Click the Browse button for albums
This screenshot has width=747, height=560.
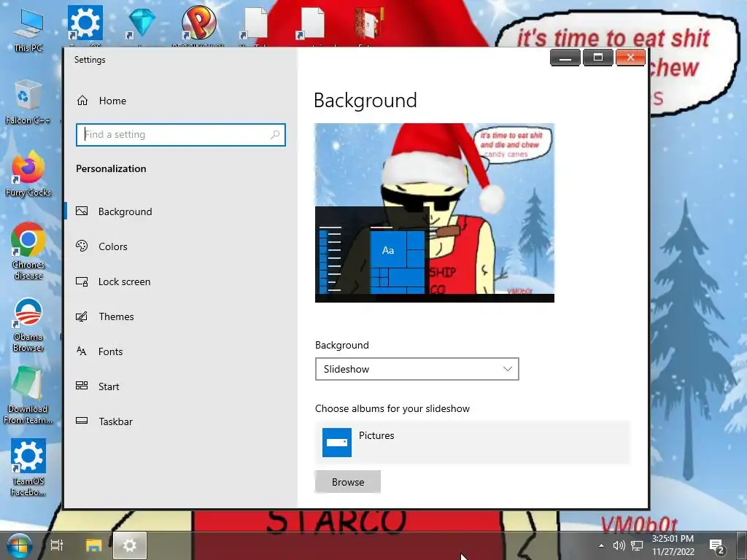(348, 482)
